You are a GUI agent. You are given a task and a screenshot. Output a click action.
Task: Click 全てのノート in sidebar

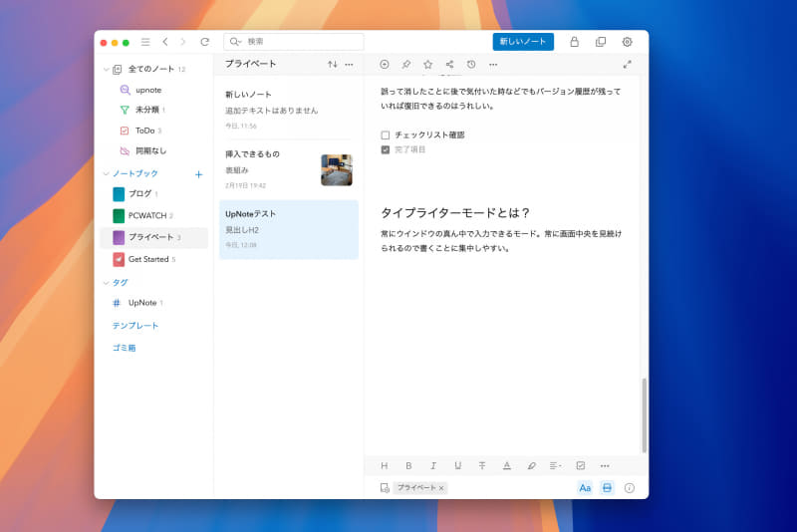pos(151,69)
